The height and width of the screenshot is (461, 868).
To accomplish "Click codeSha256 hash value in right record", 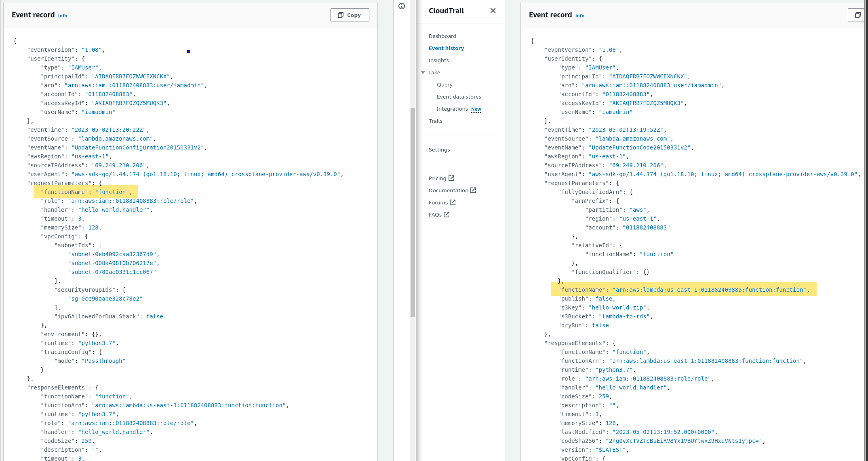I will 684,441.
